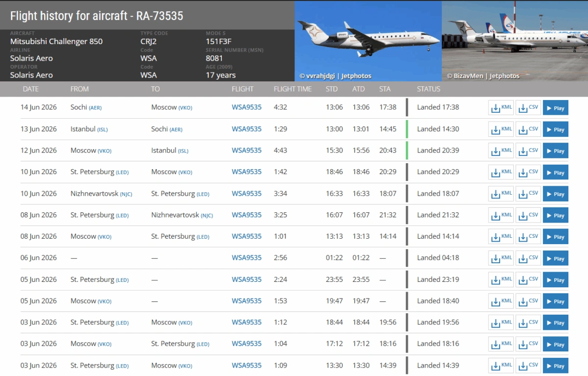
Task: Open WSA9535 link on 06 Jun row
Action: 246,258
